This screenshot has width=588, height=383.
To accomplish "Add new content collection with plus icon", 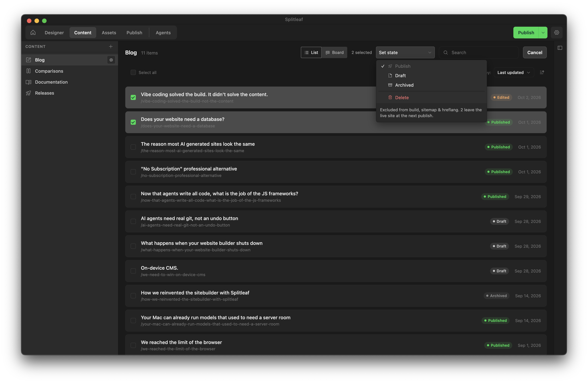I will point(111,47).
